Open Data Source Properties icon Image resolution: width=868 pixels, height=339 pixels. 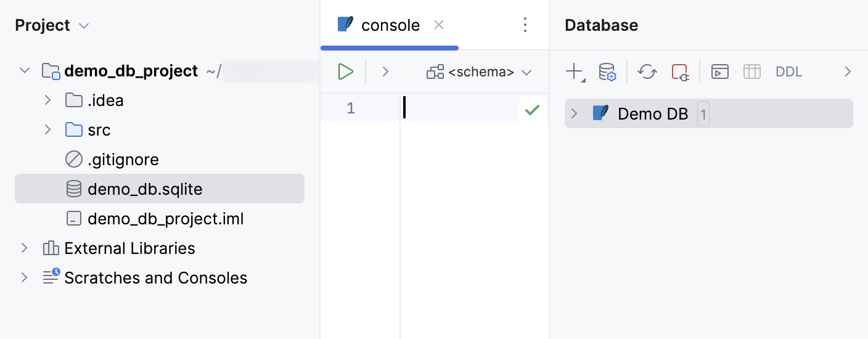click(x=607, y=71)
